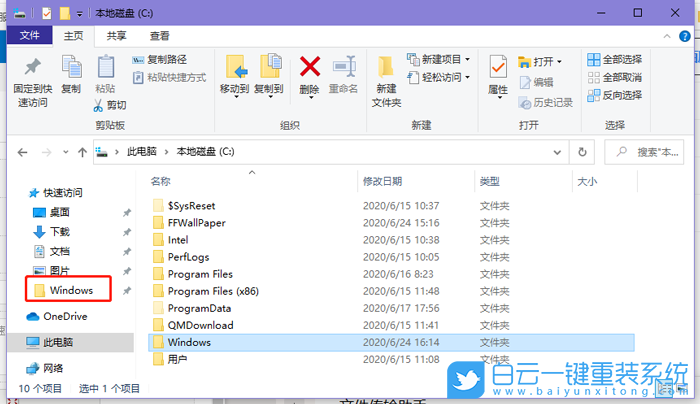Image resolution: width=700 pixels, height=404 pixels.
Task: Click Select all (全部选择)
Action: pyautogui.click(x=614, y=59)
